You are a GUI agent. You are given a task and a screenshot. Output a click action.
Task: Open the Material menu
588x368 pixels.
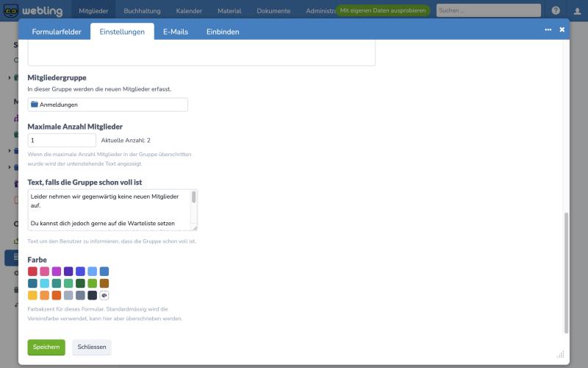click(x=229, y=11)
